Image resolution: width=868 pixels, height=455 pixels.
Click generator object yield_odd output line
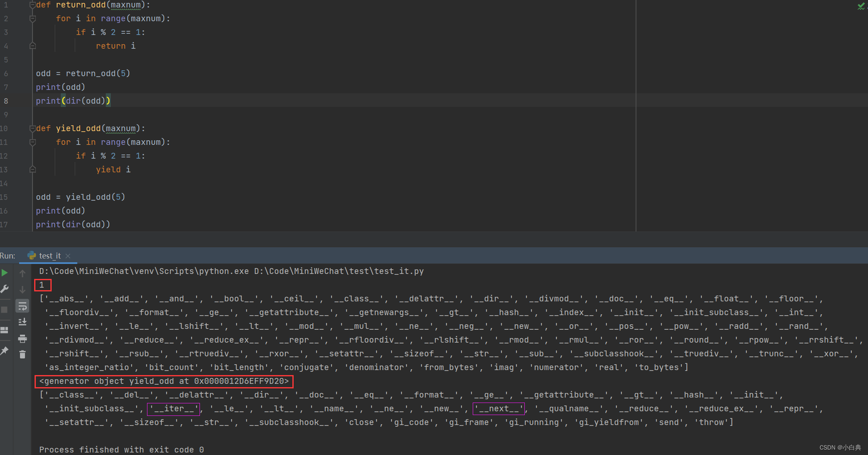click(164, 381)
